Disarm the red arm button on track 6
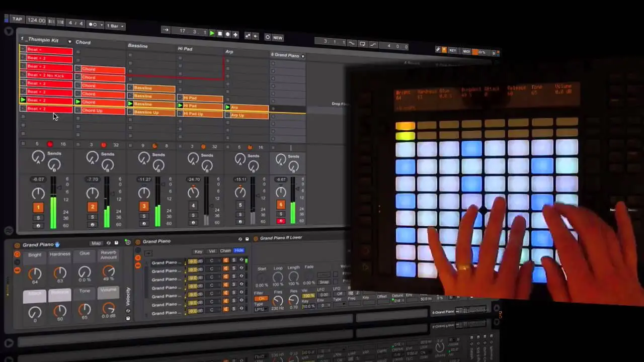644x362 pixels. (x=281, y=221)
